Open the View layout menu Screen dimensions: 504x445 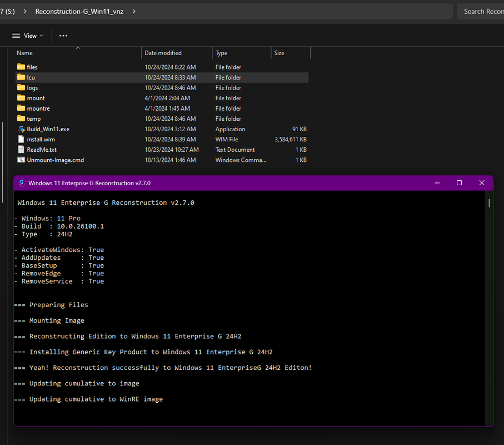(28, 36)
